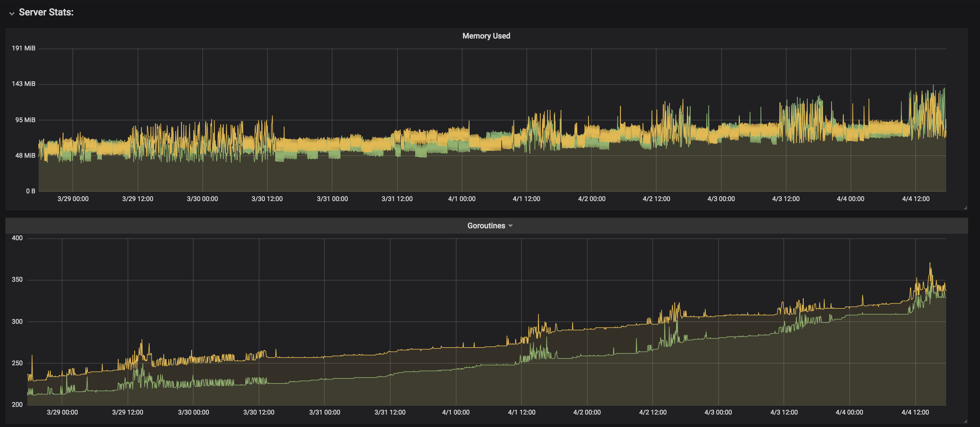Click the 191 MiB y-axis label
980x427 pixels.
point(24,48)
